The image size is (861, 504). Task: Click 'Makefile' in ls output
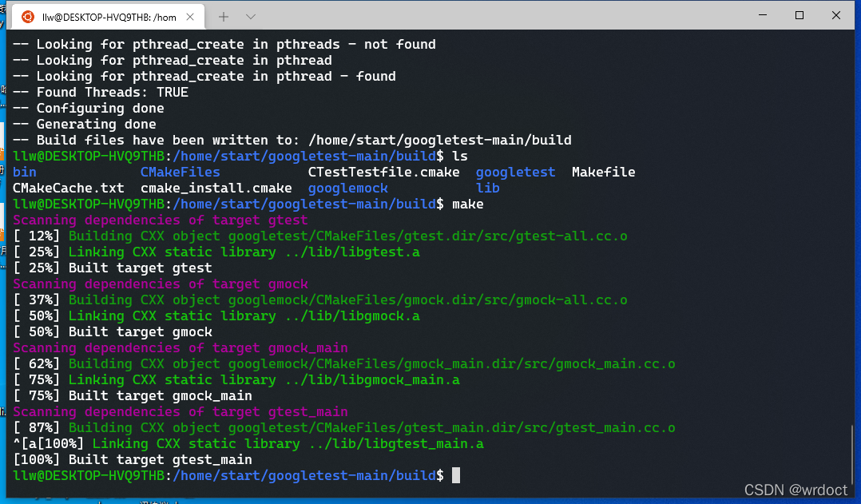point(604,173)
